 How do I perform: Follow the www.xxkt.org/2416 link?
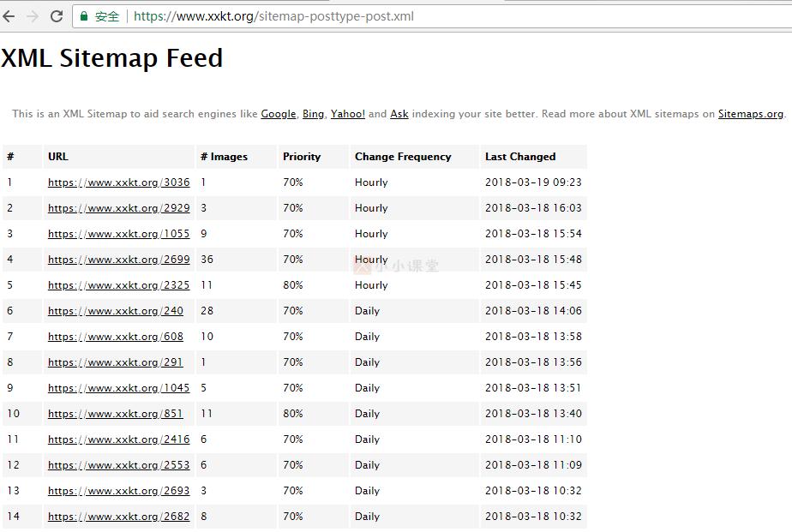tap(119, 439)
